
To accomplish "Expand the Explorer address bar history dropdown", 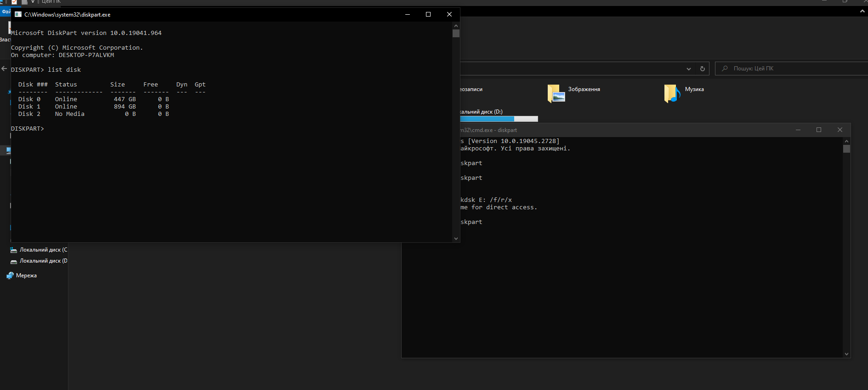I will click(x=688, y=69).
